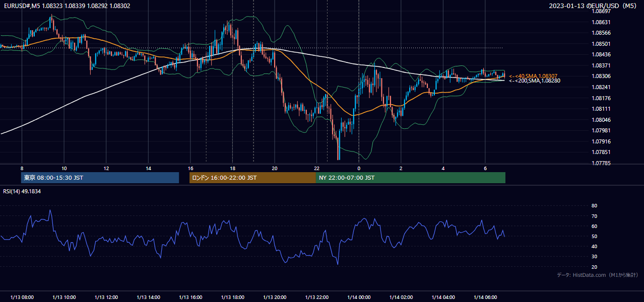
Task: Click the RSI(14) 49.1834 indicator label
Action: point(22,191)
